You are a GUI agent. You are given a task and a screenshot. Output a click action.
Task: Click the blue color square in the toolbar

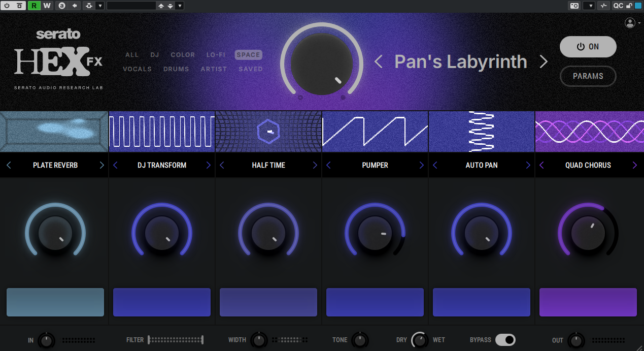(x=638, y=6)
